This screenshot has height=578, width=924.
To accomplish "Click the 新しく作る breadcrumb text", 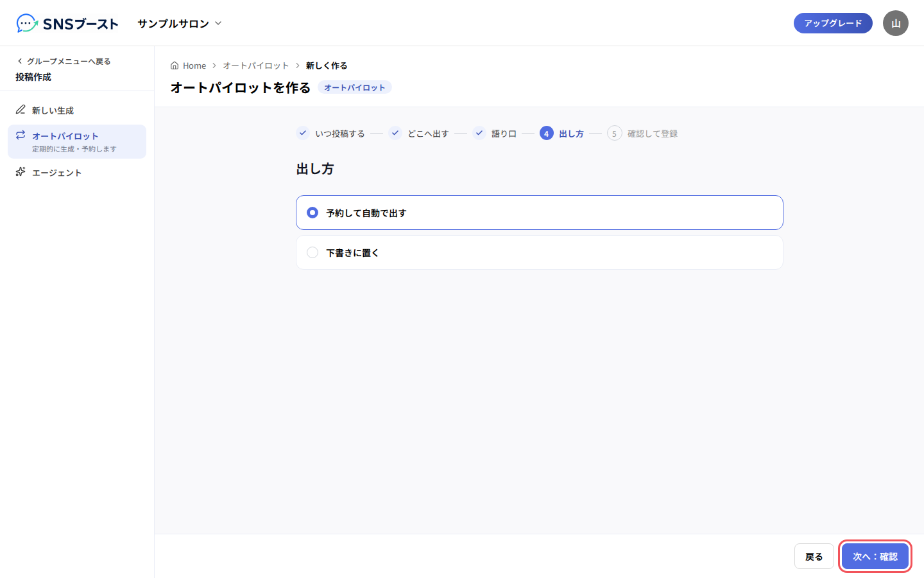I will (x=327, y=66).
